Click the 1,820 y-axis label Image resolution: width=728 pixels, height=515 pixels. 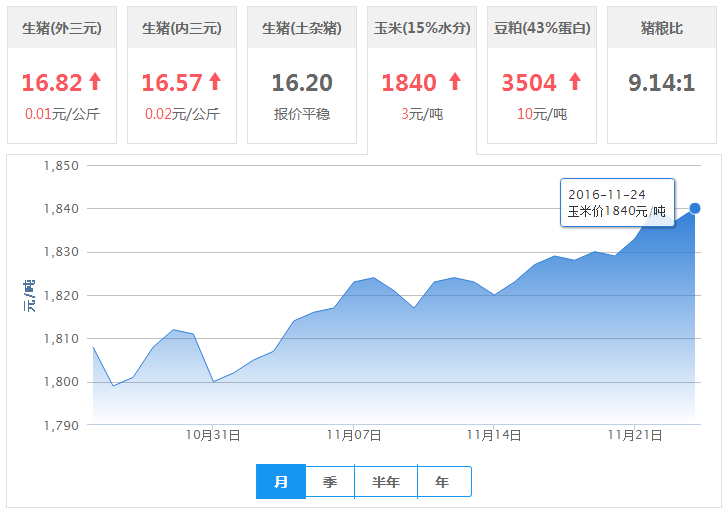pyautogui.click(x=61, y=296)
